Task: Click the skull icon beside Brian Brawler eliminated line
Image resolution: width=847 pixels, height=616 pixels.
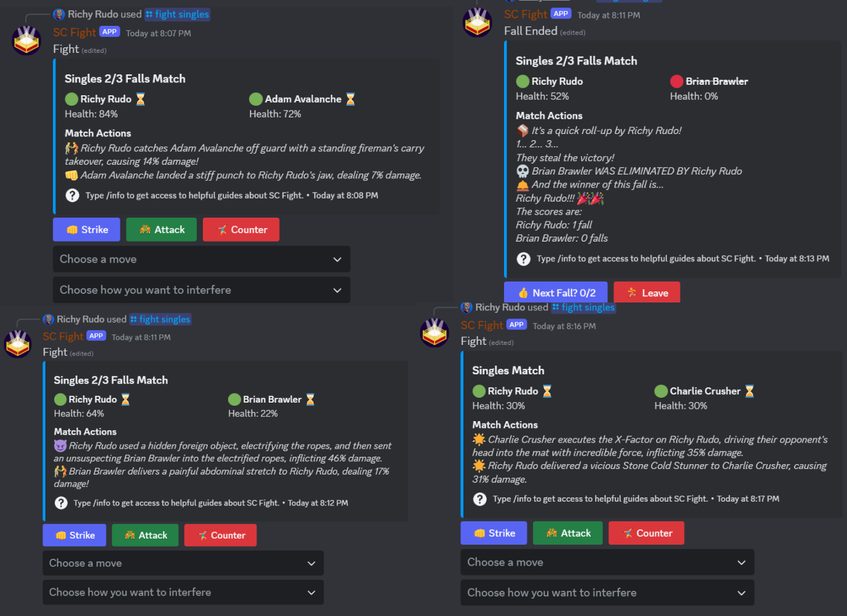Action: (x=522, y=171)
